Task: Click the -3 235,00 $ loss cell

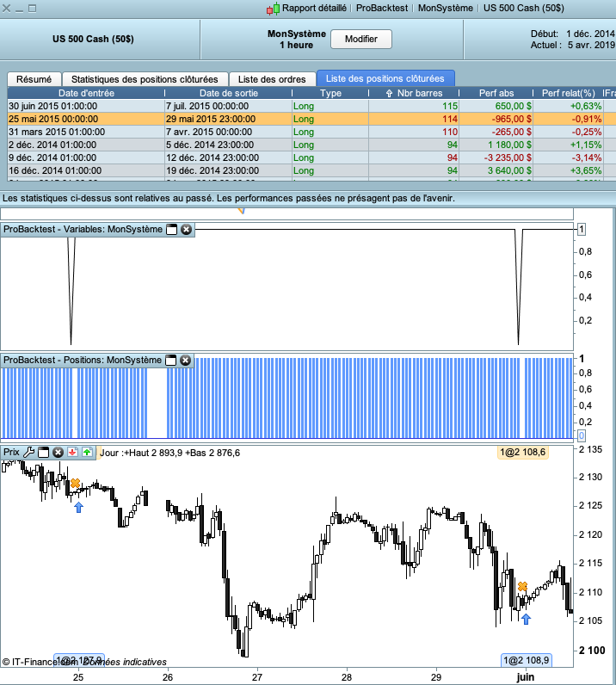Action: [x=496, y=157]
